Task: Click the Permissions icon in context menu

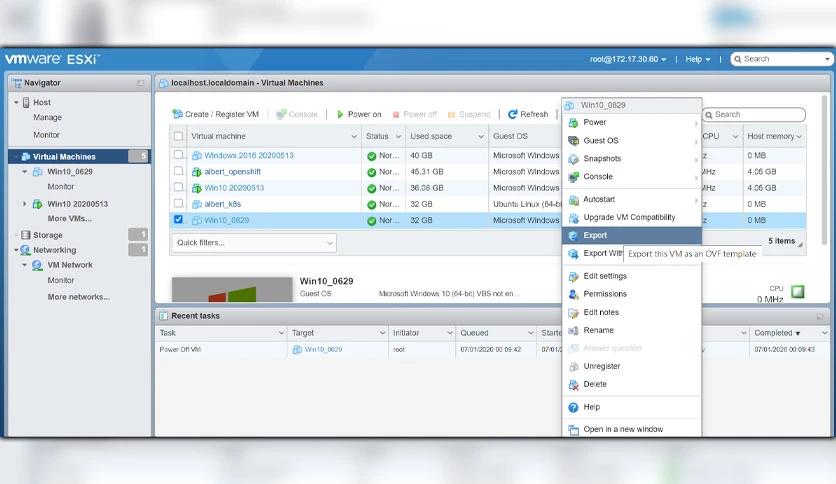Action: pos(573,294)
